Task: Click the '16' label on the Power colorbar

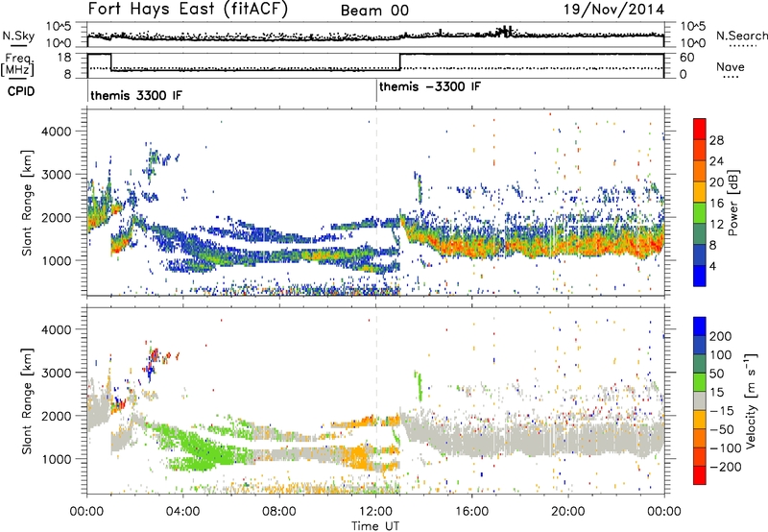Action: [x=716, y=204]
